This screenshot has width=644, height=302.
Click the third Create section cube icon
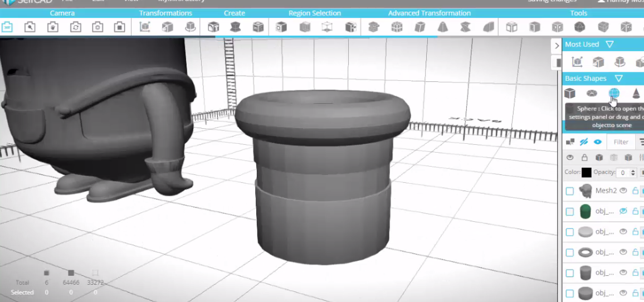(258, 27)
